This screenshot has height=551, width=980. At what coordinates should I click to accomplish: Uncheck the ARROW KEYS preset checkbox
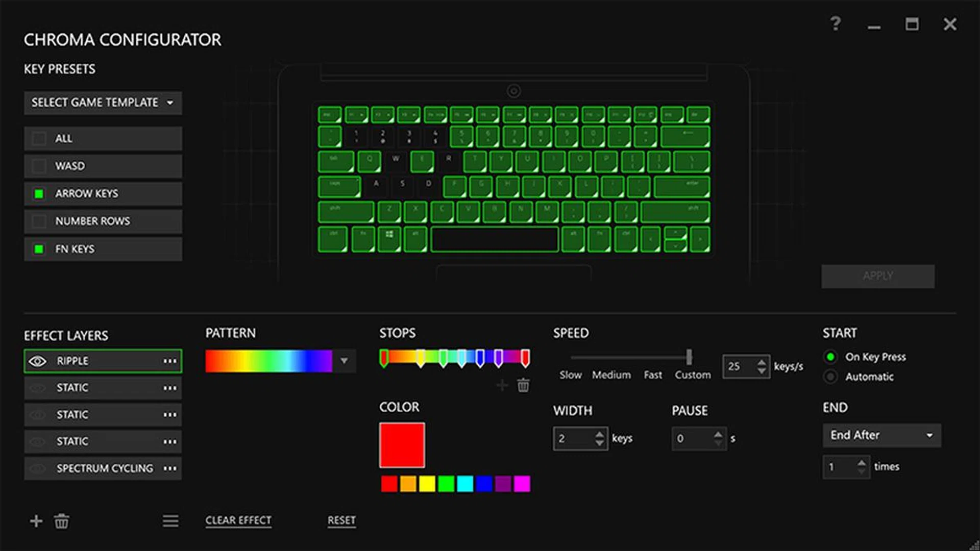point(39,194)
